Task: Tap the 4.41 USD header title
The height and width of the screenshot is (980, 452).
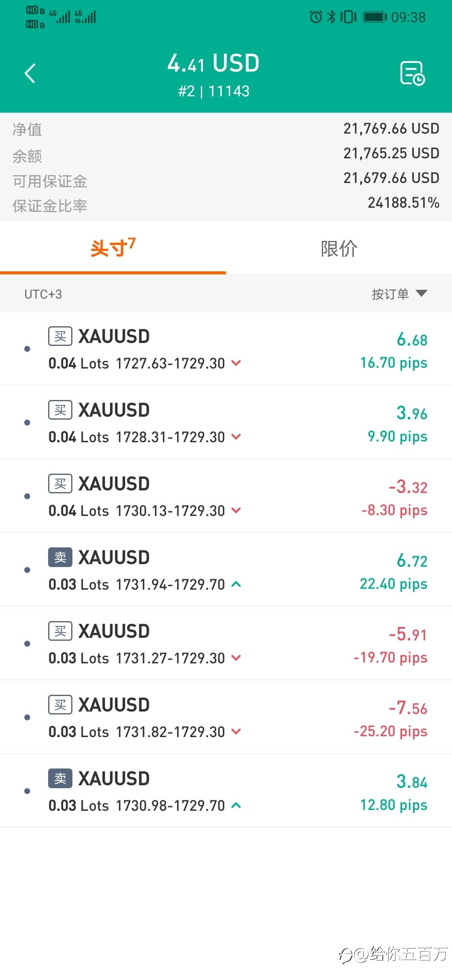Action: pyautogui.click(x=213, y=64)
